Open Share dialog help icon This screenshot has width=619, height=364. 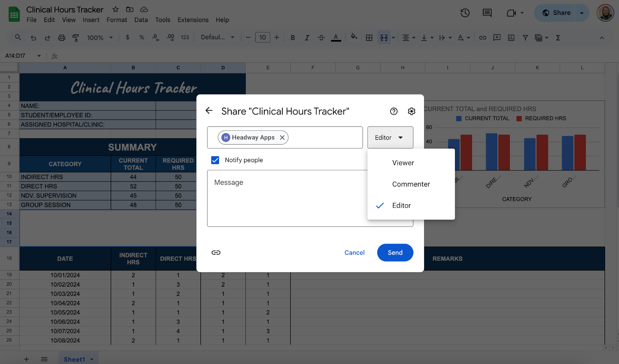pos(393,111)
